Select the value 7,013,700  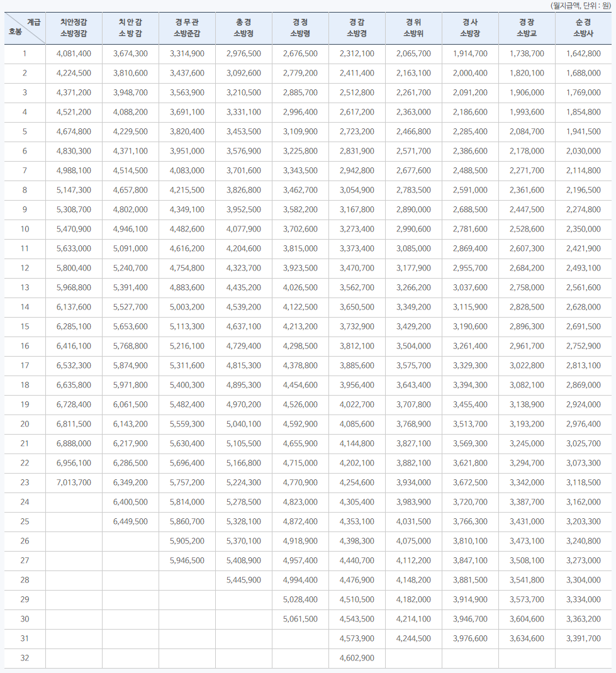pyautogui.click(x=74, y=482)
